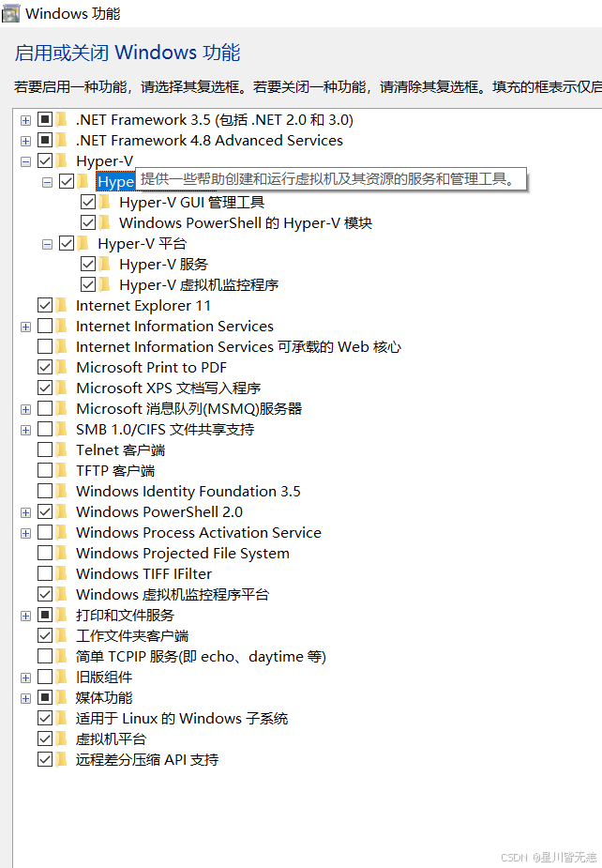Click folder icon beside TFTP 客户端
This screenshot has height=868, width=602.
[x=61, y=470]
